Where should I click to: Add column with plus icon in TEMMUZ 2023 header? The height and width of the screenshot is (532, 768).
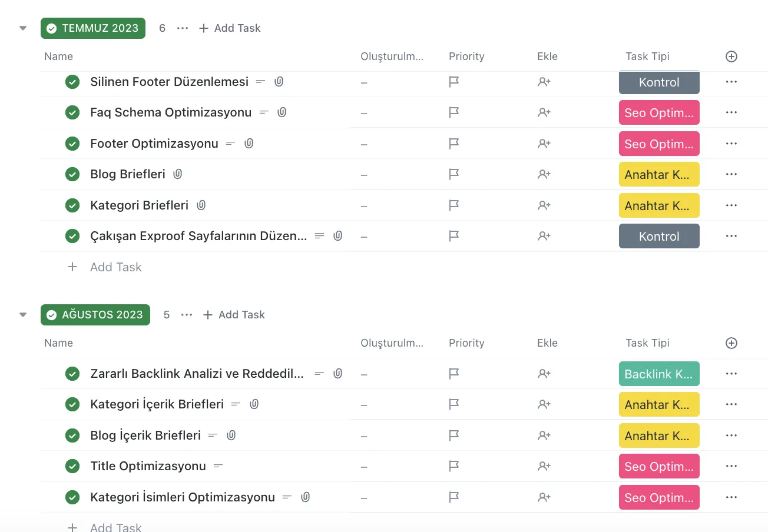coord(731,56)
